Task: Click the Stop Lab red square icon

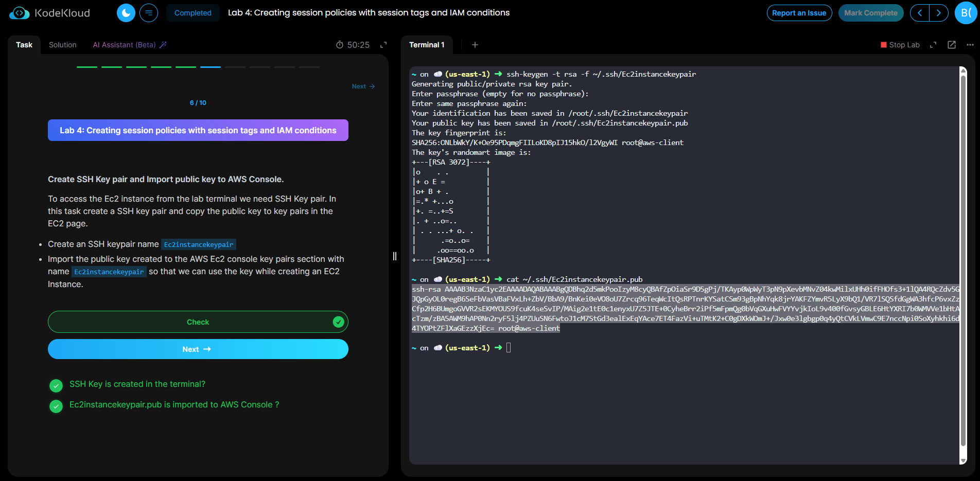Action: point(884,45)
